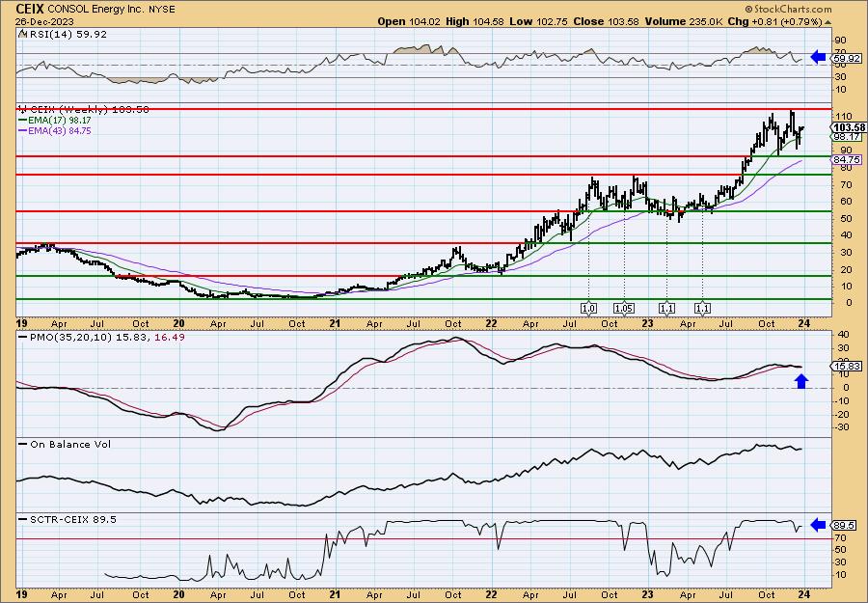The height and width of the screenshot is (603, 868).
Task: Click the RSI(14) 59.92 indicator label
Action: pyautogui.click(x=67, y=34)
